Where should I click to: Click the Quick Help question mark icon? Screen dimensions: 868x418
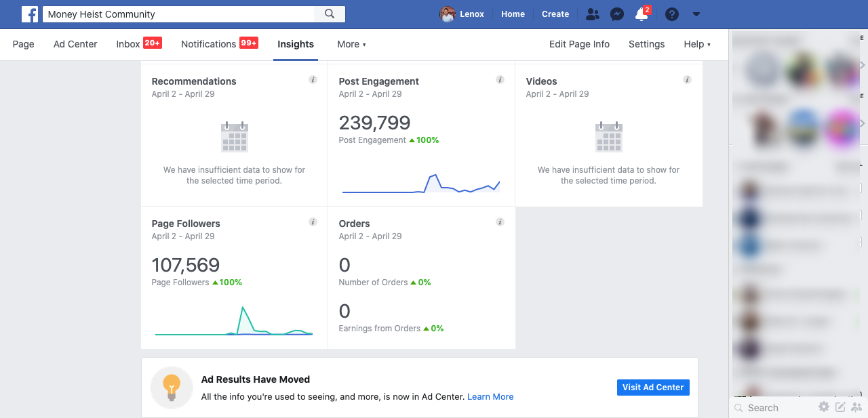[x=672, y=14]
